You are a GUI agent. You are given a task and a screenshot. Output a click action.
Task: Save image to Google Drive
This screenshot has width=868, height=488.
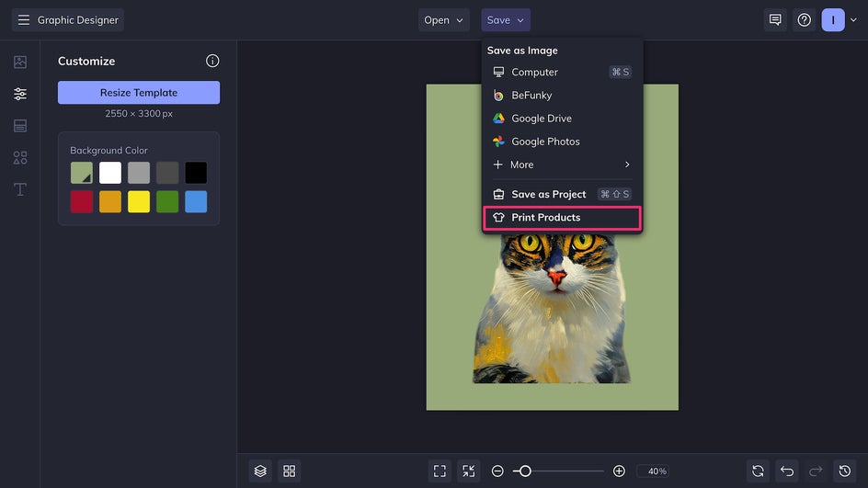tap(561, 119)
